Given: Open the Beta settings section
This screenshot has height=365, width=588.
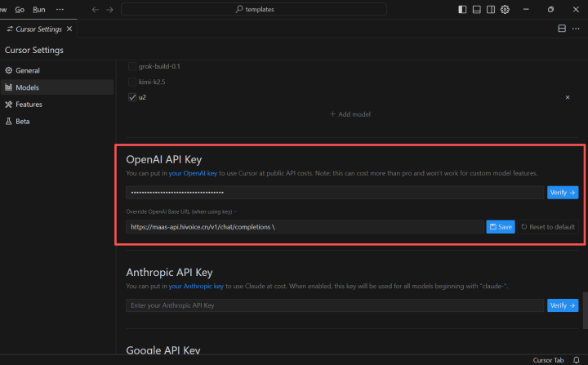Looking at the screenshot, I should pos(57,121).
